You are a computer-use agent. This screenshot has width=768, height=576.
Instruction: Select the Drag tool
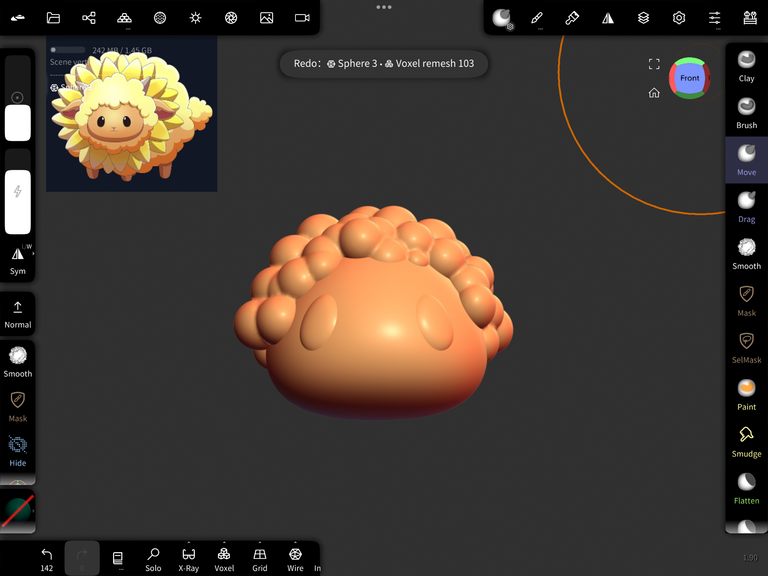coord(746,208)
